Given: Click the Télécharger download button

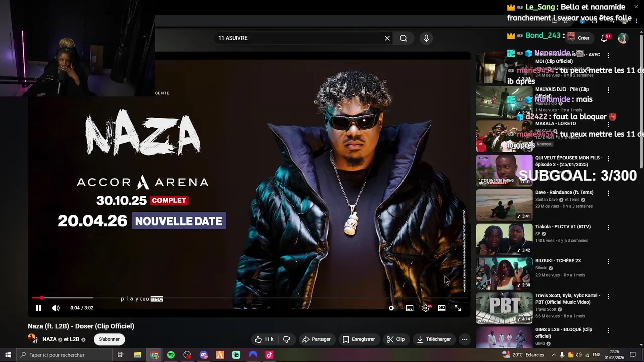Looking at the screenshot, I should [x=434, y=339].
